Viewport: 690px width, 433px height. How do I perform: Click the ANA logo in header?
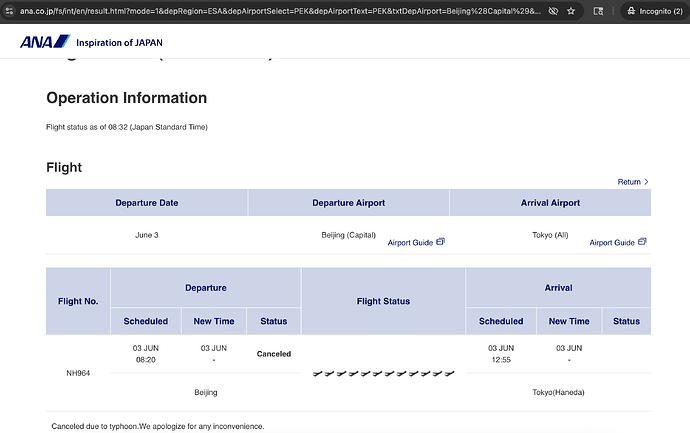[x=45, y=42]
